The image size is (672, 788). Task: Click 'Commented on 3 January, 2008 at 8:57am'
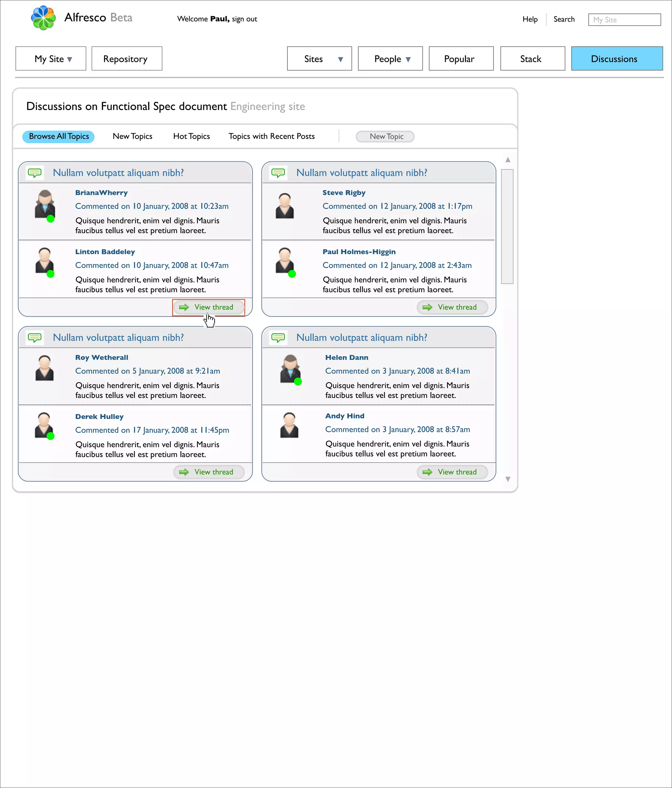pyautogui.click(x=398, y=429)
